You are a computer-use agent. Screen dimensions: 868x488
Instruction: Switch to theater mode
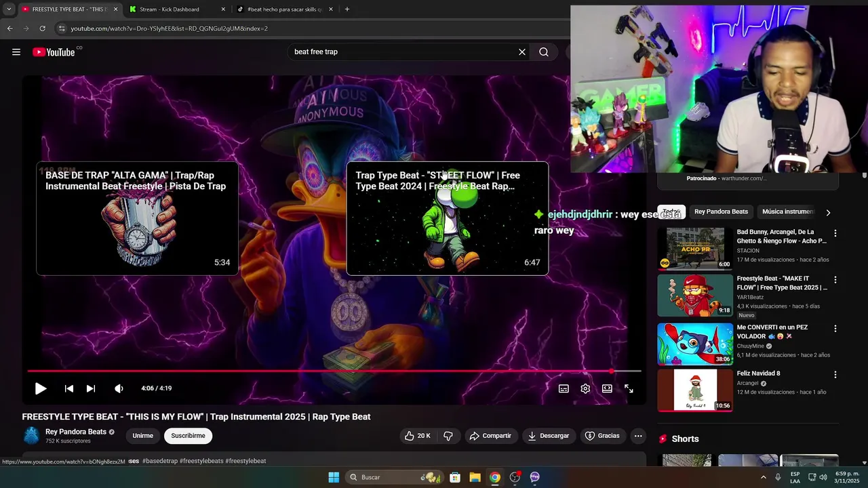click(x=607, y=388)
